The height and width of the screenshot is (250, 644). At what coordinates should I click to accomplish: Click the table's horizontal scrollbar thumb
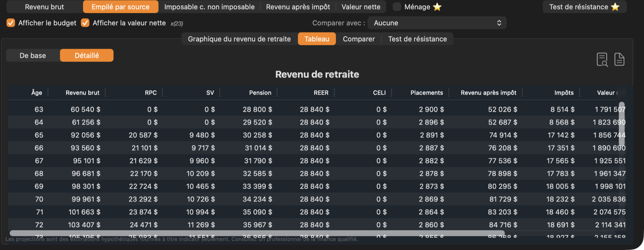(257, 233)
